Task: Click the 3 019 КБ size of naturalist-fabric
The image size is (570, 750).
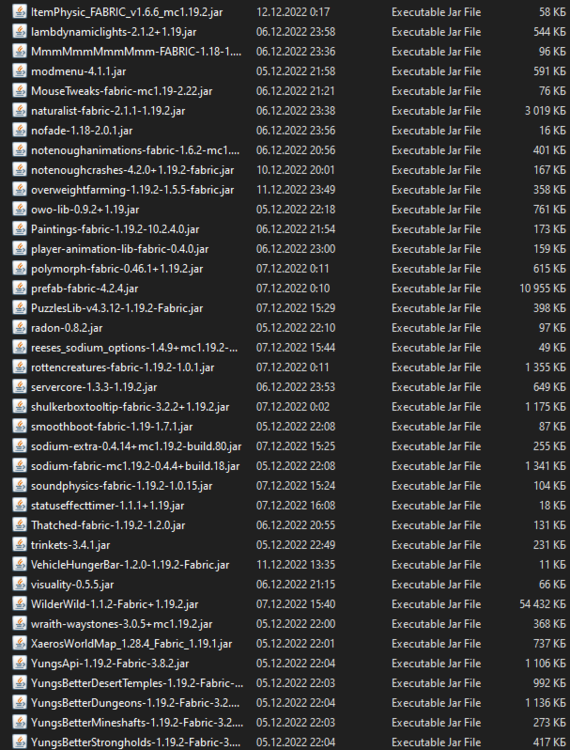Action: coord(545,110)
